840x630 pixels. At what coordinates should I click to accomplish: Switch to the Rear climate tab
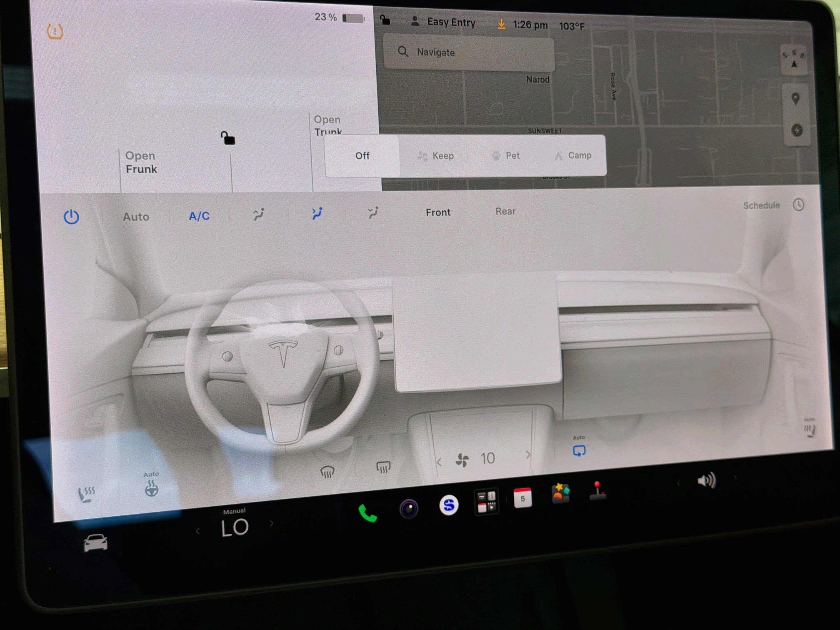[505, 211]
